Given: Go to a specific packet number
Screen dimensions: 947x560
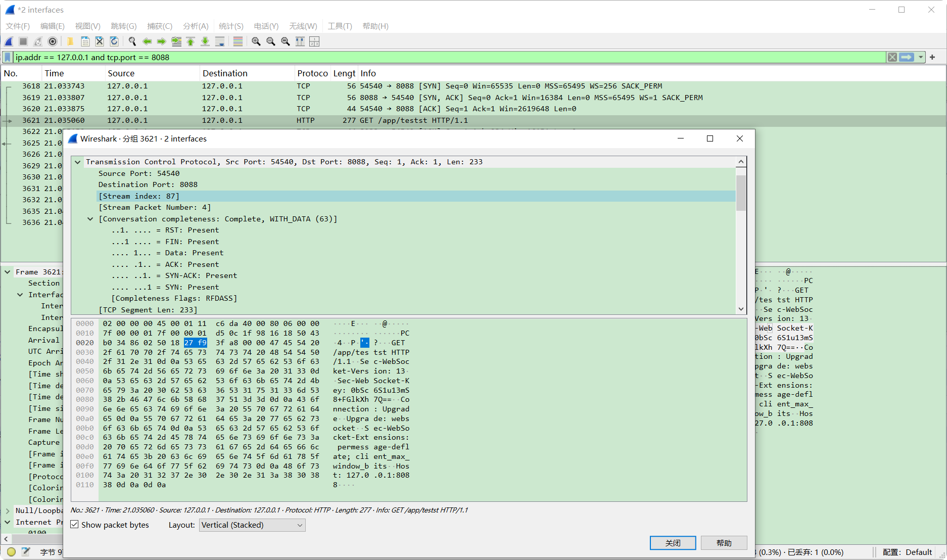Looking at the screenshot, I should (x=176, y=41).
